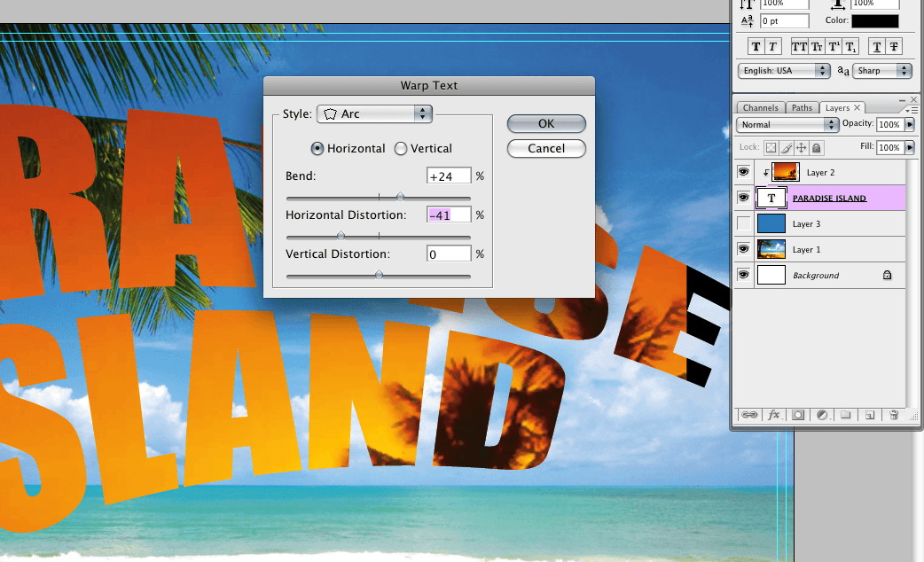Viewport: 924px width, 562px height.
Task: Enable All Caps text formatting
Action: click(x=799, y=47)
